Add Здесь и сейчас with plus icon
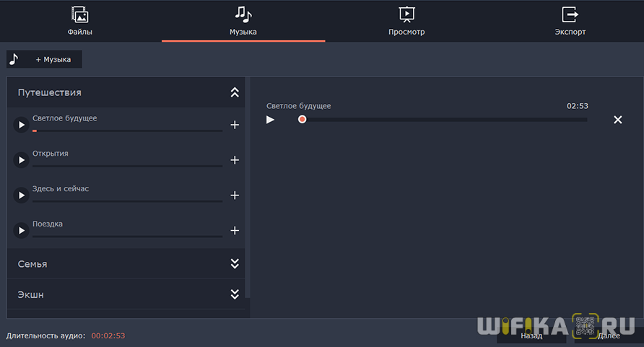644x347 pixels. point(235,196)
